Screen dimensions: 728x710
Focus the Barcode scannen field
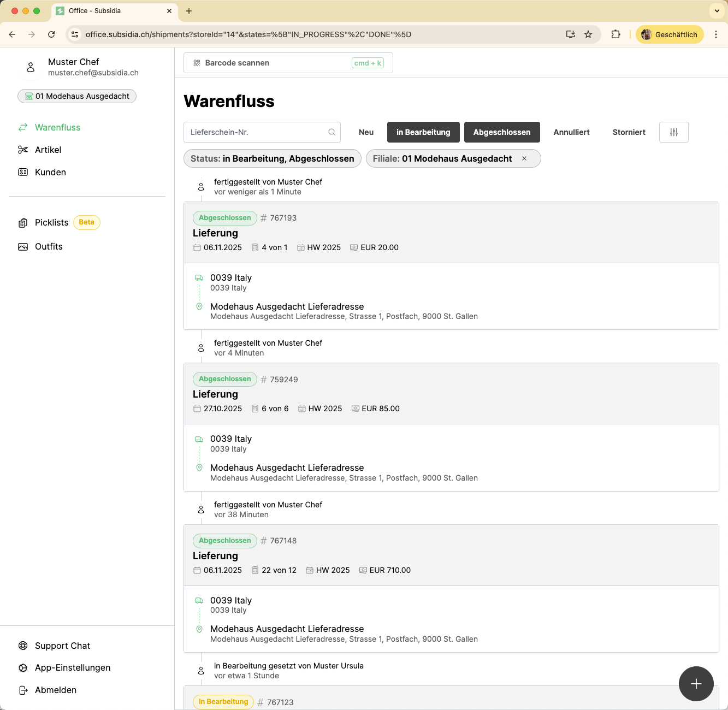coord(288,63)
